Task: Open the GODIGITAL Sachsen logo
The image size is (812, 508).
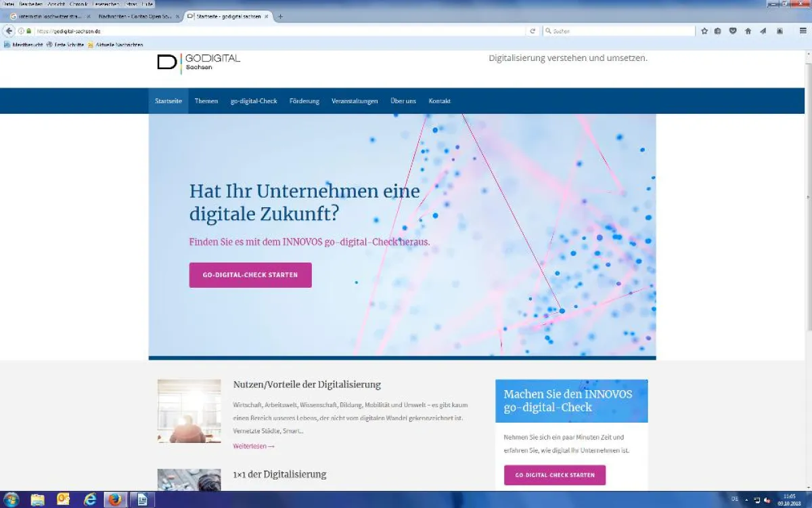Action: (198, 63)
